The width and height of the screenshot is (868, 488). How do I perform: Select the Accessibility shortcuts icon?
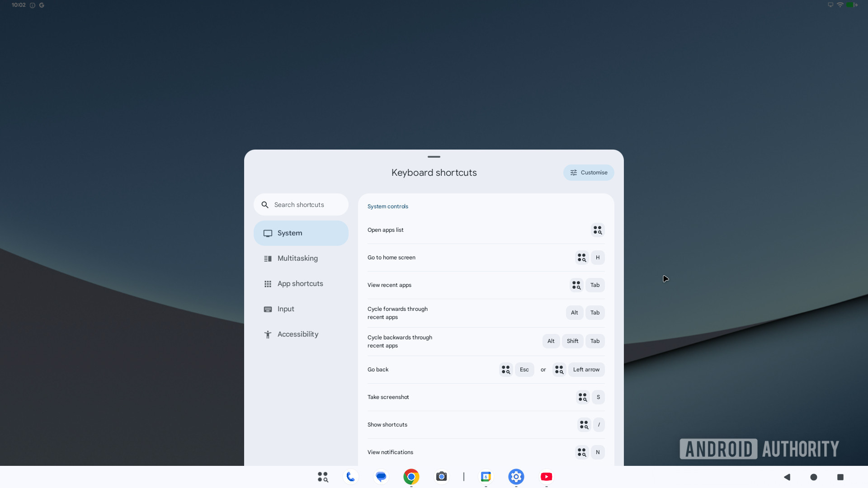[x=268, y=334]
